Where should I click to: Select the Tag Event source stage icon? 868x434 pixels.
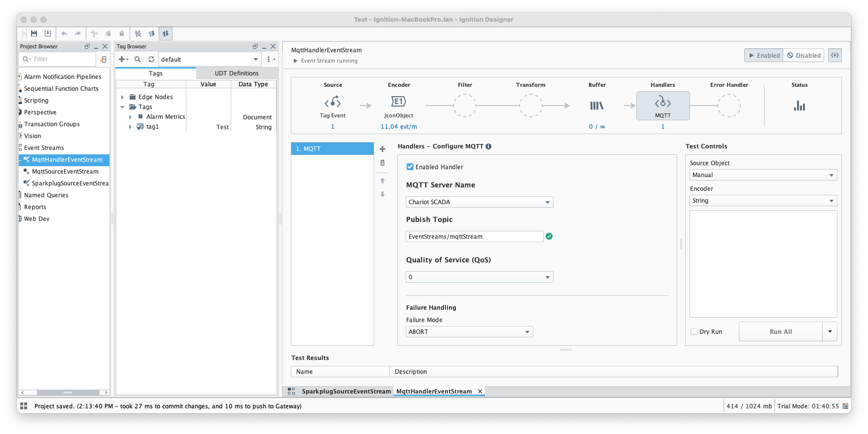point(333,103)
